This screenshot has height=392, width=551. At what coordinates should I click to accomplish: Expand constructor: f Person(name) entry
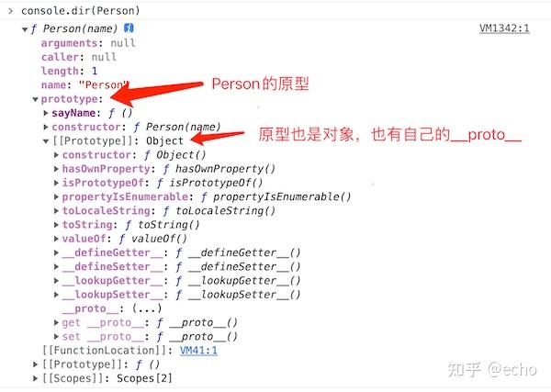click(46, 128)
